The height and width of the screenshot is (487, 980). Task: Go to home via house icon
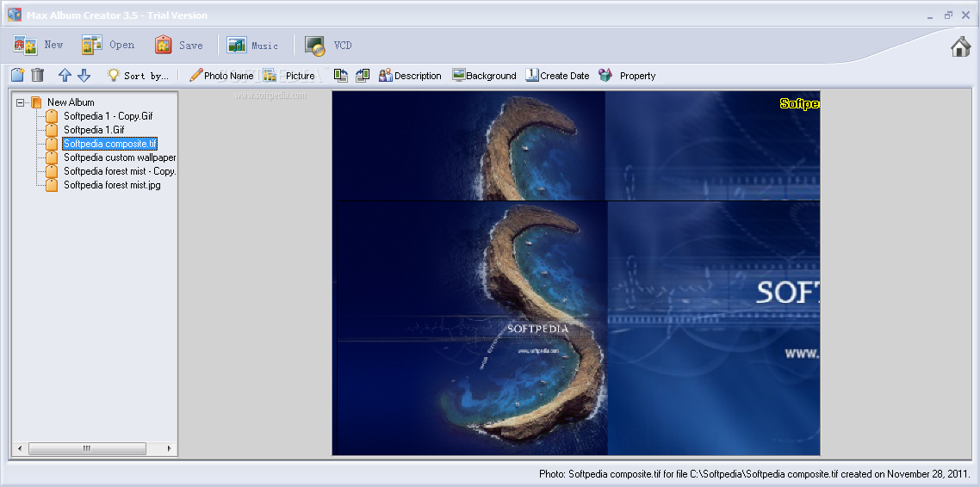[961, 46]
